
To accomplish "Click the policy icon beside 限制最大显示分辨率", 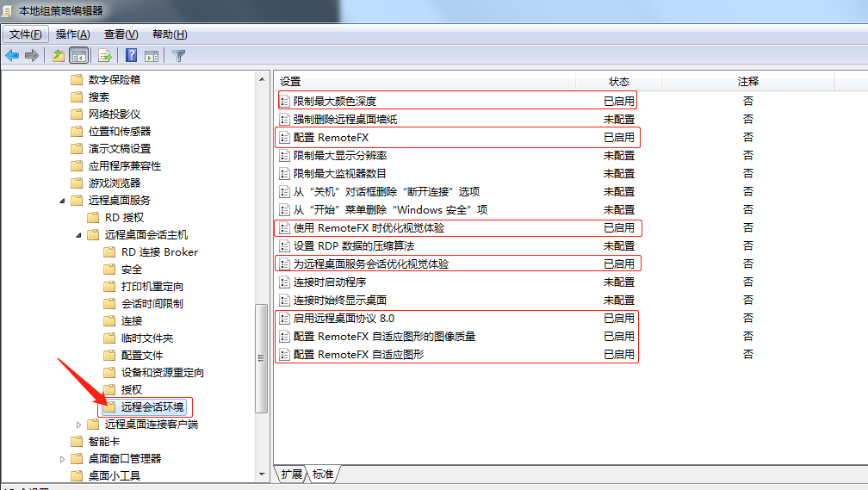I will 284,156.
